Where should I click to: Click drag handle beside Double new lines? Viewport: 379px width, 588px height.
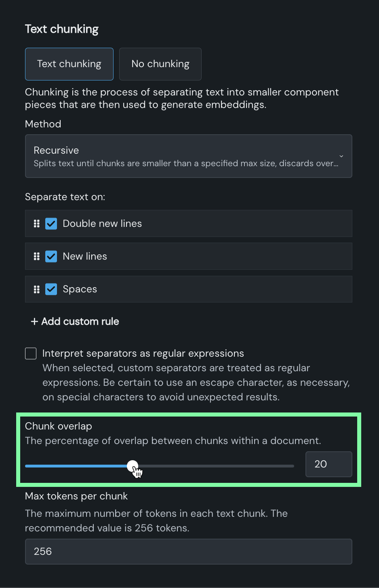click(37, 224)
